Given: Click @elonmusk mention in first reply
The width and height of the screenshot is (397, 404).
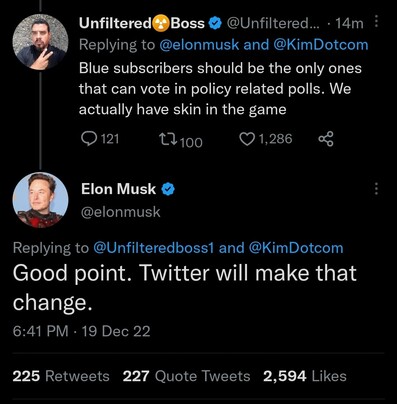Looking at the screenshot, I should pos(199,45).
